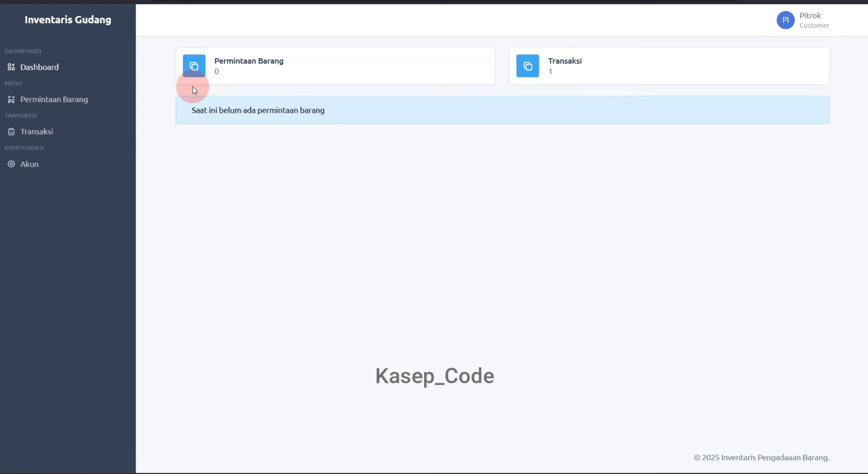This screenshot has height=474, width=868.
Task: Click the 'Saat ini belum ada permintaan barang' notice
Action: coord(502,110)
